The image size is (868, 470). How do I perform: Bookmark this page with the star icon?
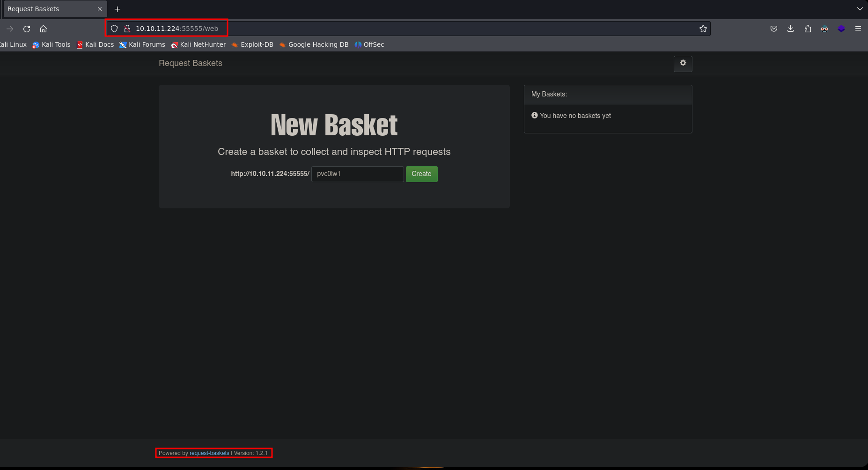click(703, 29)
